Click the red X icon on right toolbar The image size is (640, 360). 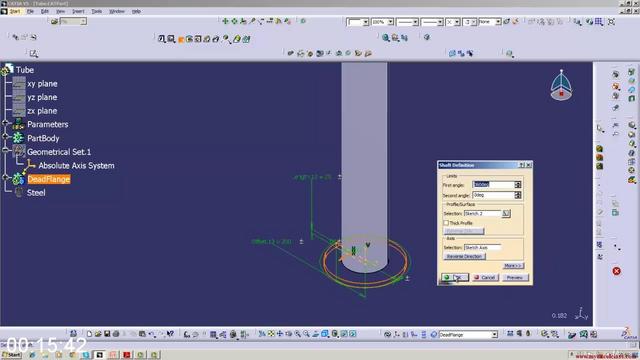[x=616, y=271]
